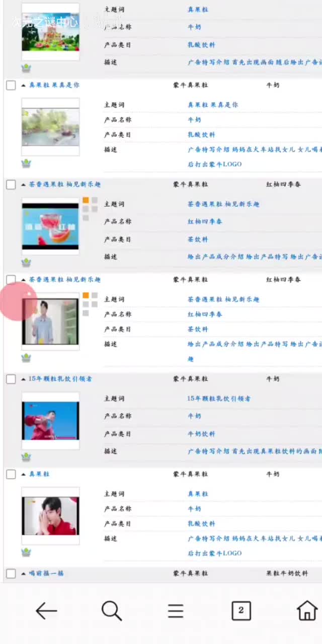Click the 果粒牛奶饮料 text in bottom row
The width and height of the screenshot is (322, 644).
click(x=287, y=573)
